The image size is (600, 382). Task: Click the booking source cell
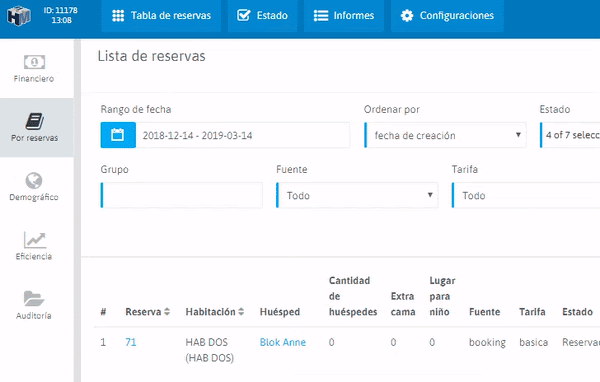tap(487, 343)
